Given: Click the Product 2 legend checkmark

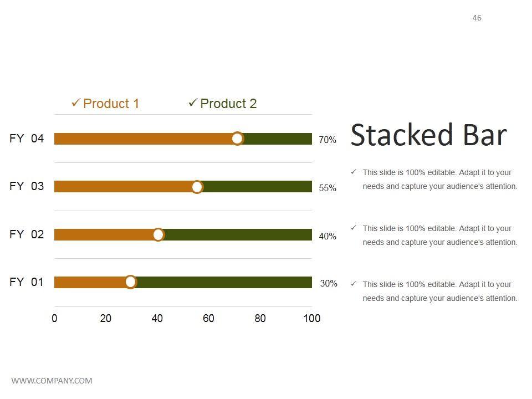Looking at the screenshot, I should (x=193, y=103).
